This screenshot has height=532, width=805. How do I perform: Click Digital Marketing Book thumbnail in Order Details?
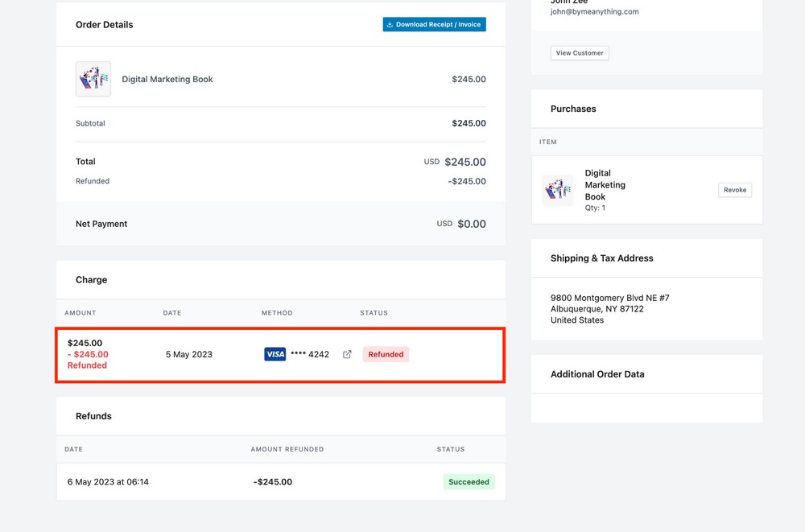[x=93, y=79]
